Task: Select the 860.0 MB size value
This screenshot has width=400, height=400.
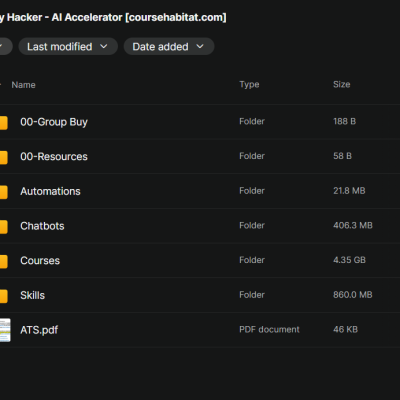Action: [x=353, y=295]
